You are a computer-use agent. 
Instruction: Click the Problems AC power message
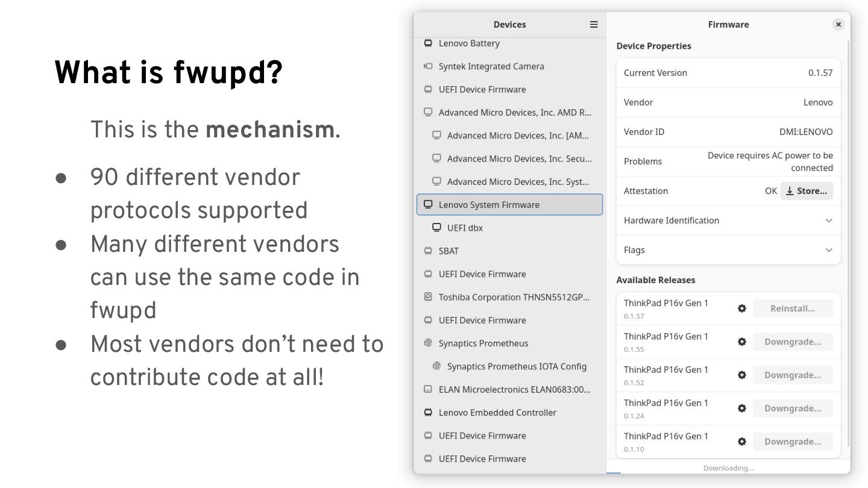[x=770, y=161]
